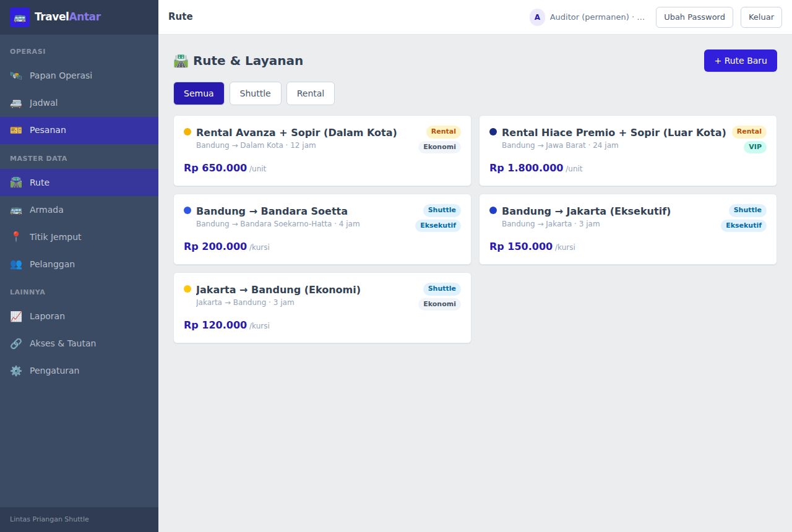Click the Pengaturan gear icon
The width and height of the screenshot is (792, 532).
(x=16, y=371)
